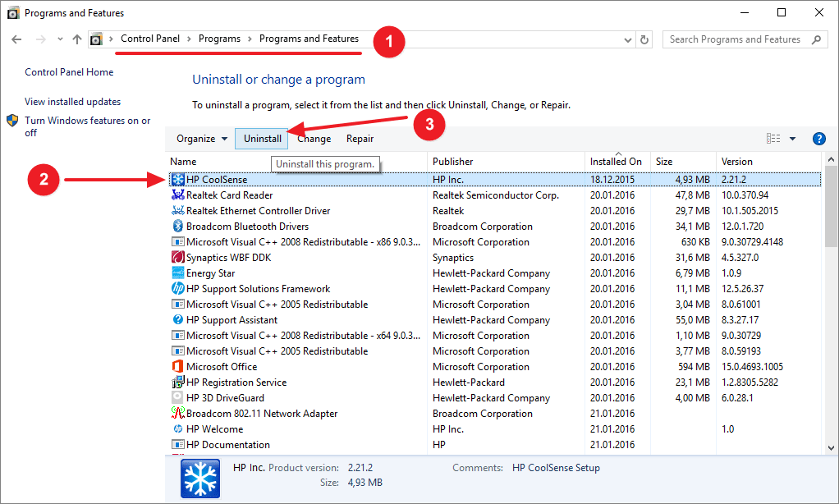Open the blue Help button
The height and width of the screenshot is (504, 839).
click(x=818, y=139)
